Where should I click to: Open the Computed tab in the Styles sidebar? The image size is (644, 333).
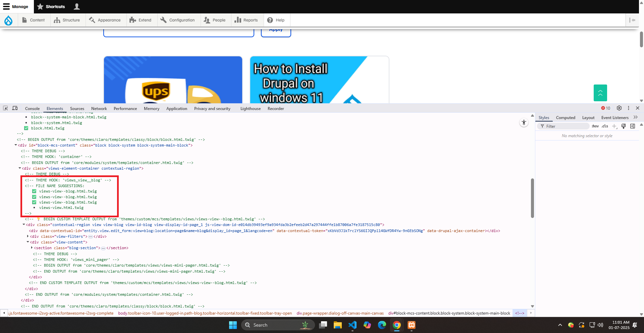pyautogui.click(x=566, y=117)
